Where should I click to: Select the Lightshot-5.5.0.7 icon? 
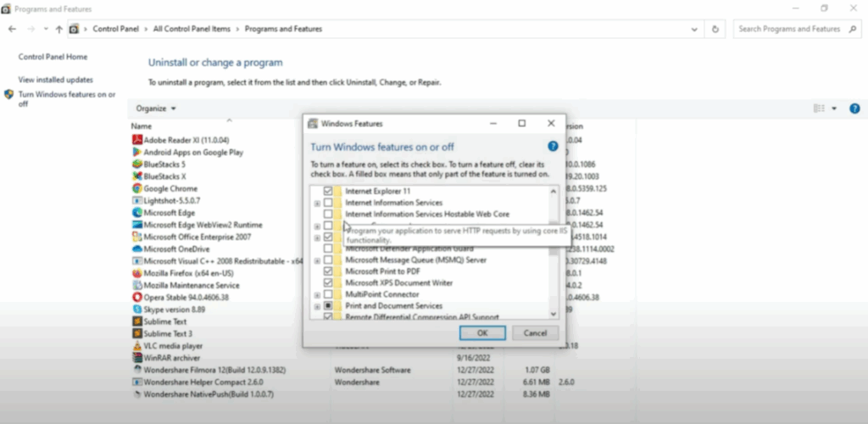click(x=136, y=200)
